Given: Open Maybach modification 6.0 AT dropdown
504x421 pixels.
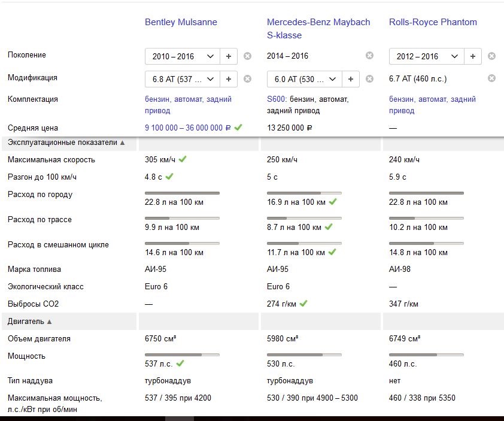Looking at the screenshot, I should click(x=305, y=78).
